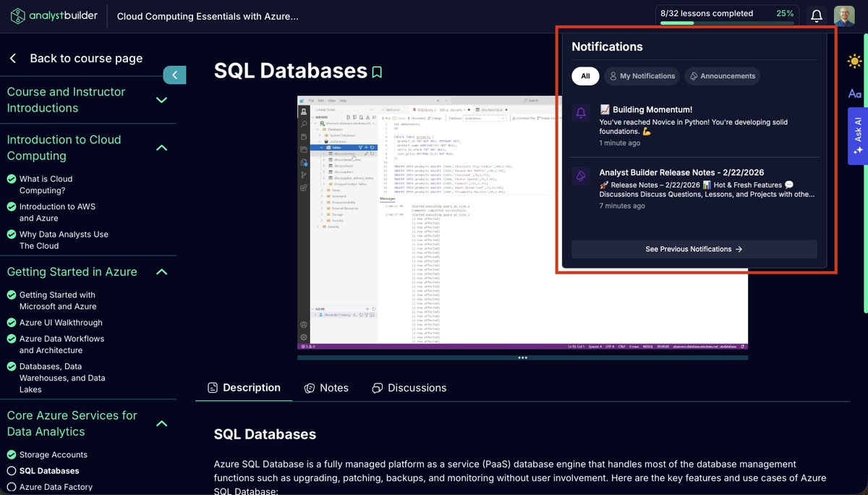868x495 pixels.
Task: Click the 25% progress indicator
Action: (785, 13)
